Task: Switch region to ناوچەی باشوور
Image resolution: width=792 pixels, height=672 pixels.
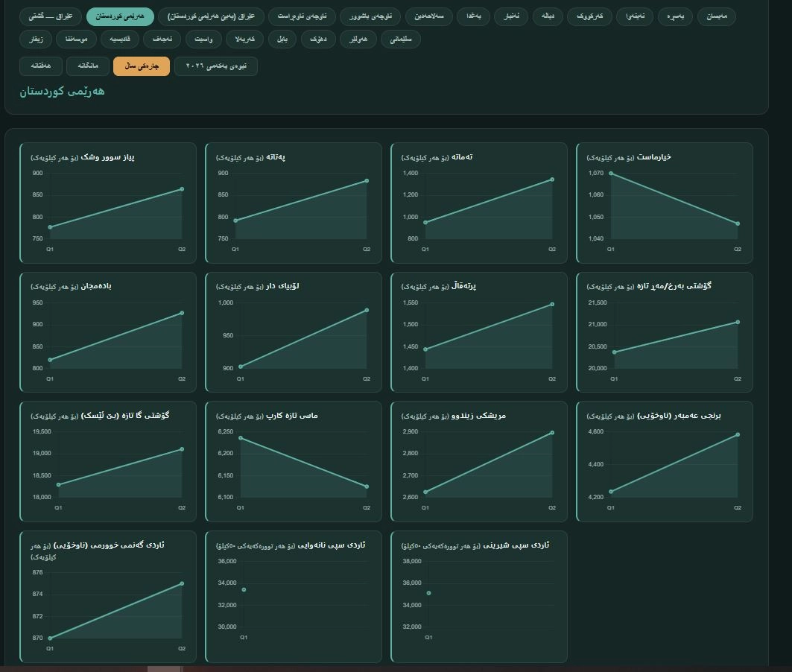Action: click(x=371, y=16)
